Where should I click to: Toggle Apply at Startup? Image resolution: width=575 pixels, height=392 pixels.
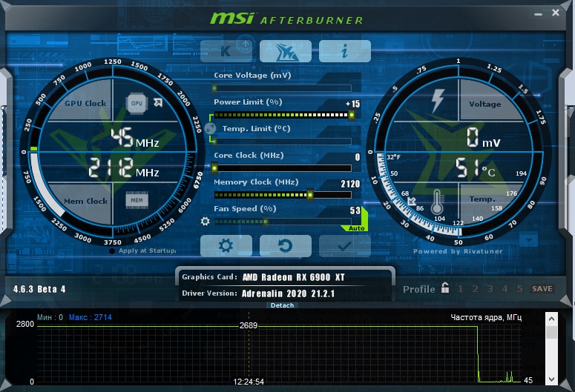pyautogui.click(x=143, y=251)
